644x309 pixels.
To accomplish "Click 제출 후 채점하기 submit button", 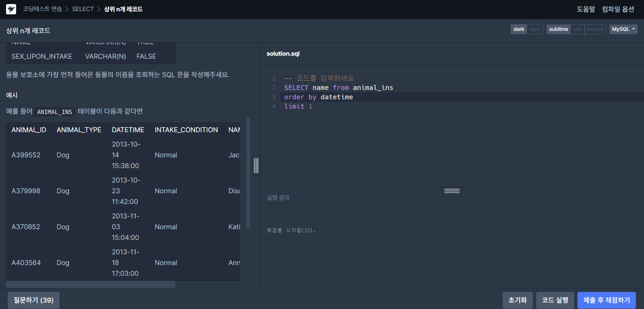I will click(606, 300).
